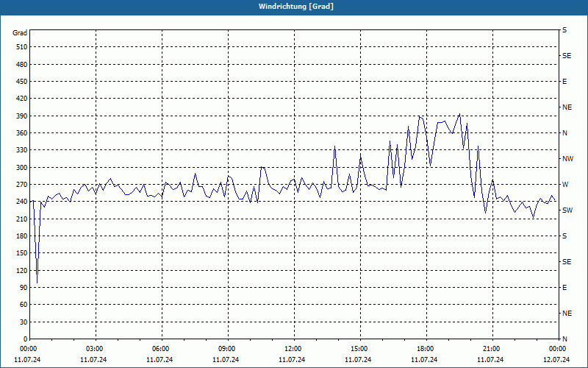
Task: Click the 03:00 time label
Action: pos(96,349)
